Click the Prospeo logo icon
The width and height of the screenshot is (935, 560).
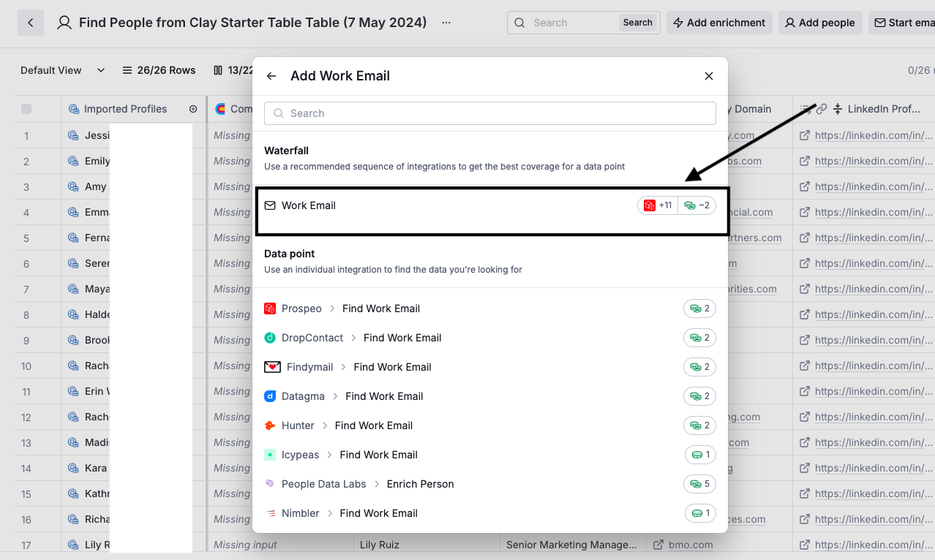point(270,309)
